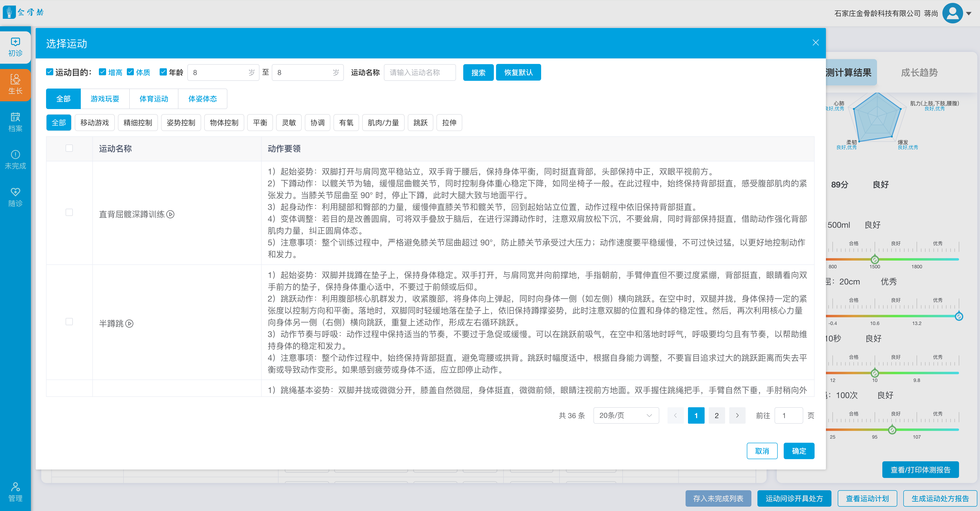Toggle the 运动目的 checkbox
This screenshot has height=511, width=980.
point(49,72)
